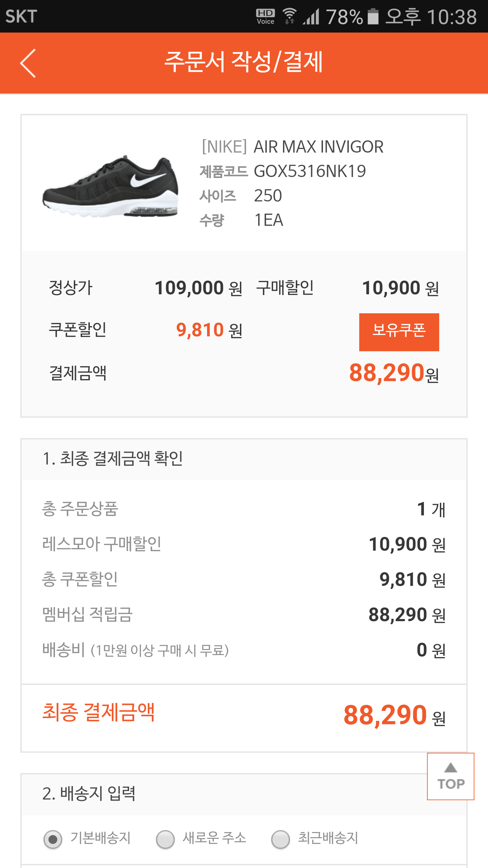Open the Nike Air Max shoe image
Image resolution: width=488 pixels, height=868 pixels.
pyautogui.click(x=110, y=186)
